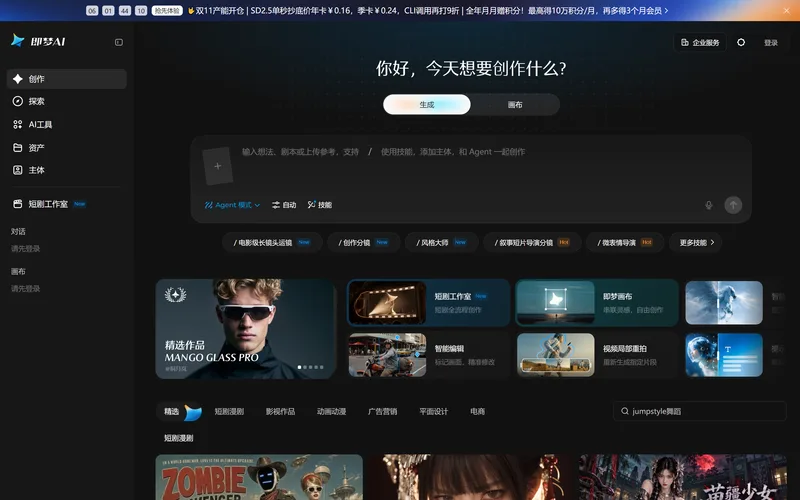Click the 探索 compass icon
The width and height of the screenshot is (800, 500).
coord(18,101)
